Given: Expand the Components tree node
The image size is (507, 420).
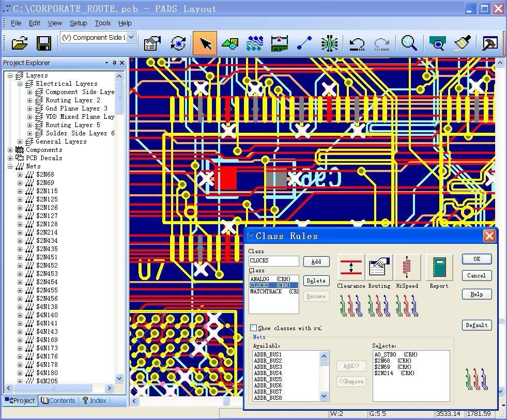Looking at the screenshot, I should coord(10,150).
